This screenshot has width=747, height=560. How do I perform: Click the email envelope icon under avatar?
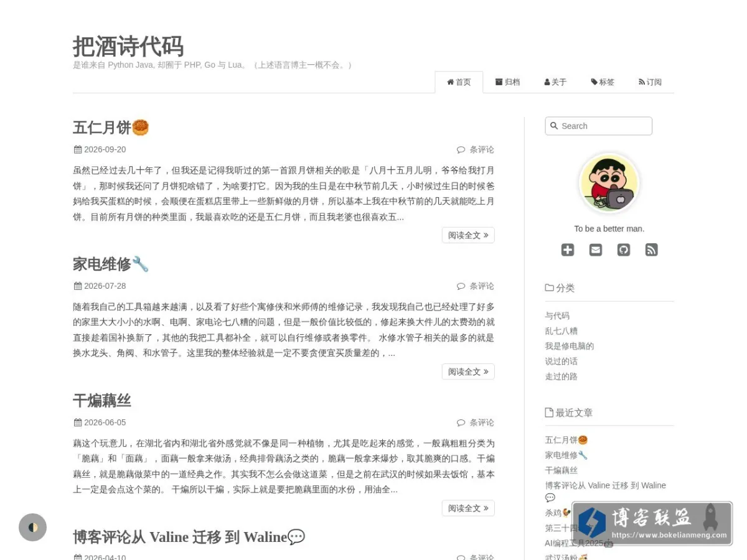coord(596,250)
